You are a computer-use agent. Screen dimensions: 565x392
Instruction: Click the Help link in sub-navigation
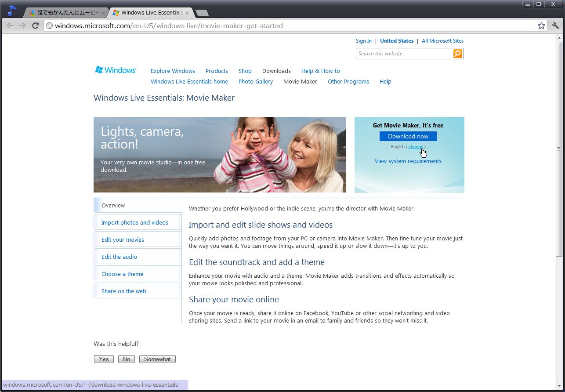pos(385,81)
